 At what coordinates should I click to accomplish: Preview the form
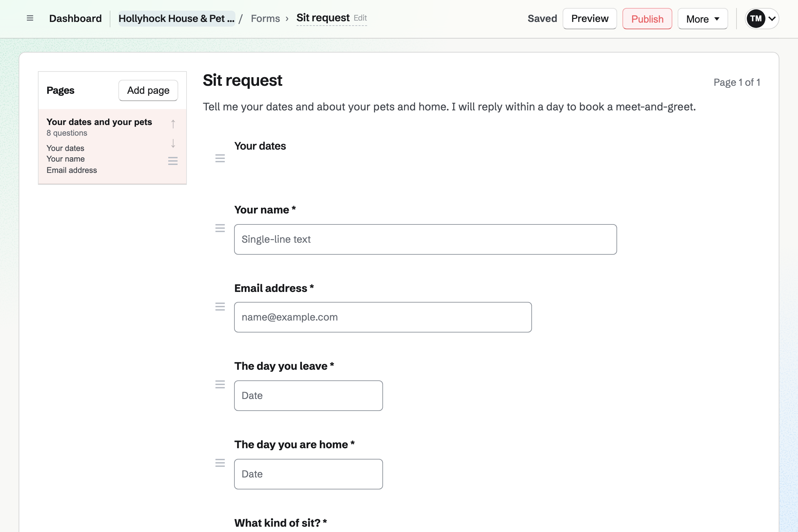(590, 19)
